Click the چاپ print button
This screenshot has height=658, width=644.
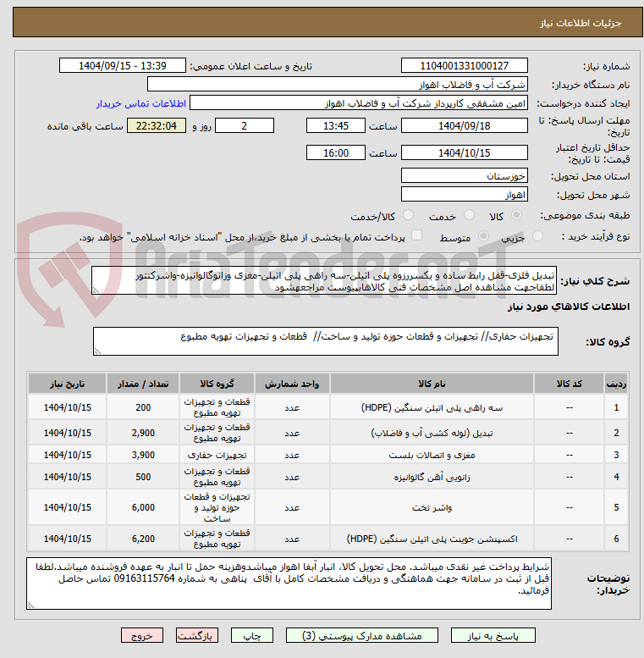[x=252, y=636]
